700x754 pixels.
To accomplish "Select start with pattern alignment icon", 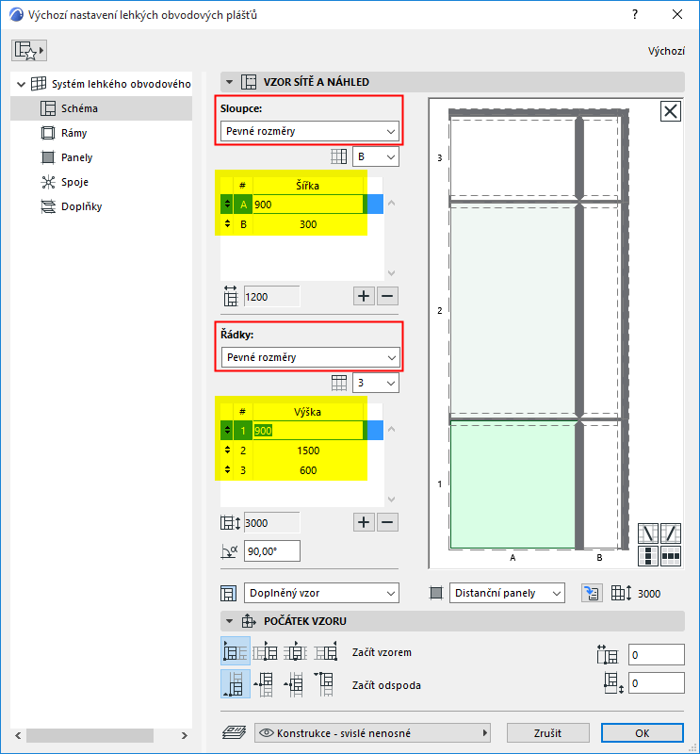I will tap(236, 651).
